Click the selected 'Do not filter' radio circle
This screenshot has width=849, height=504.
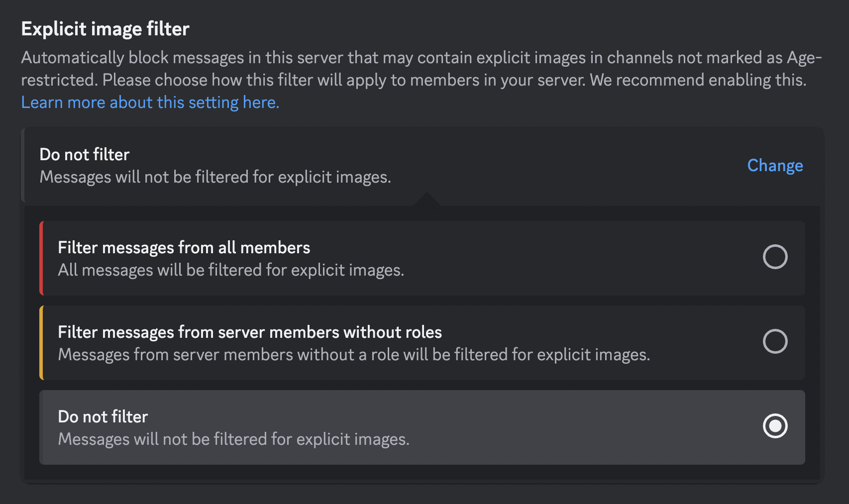coord(775,426)
